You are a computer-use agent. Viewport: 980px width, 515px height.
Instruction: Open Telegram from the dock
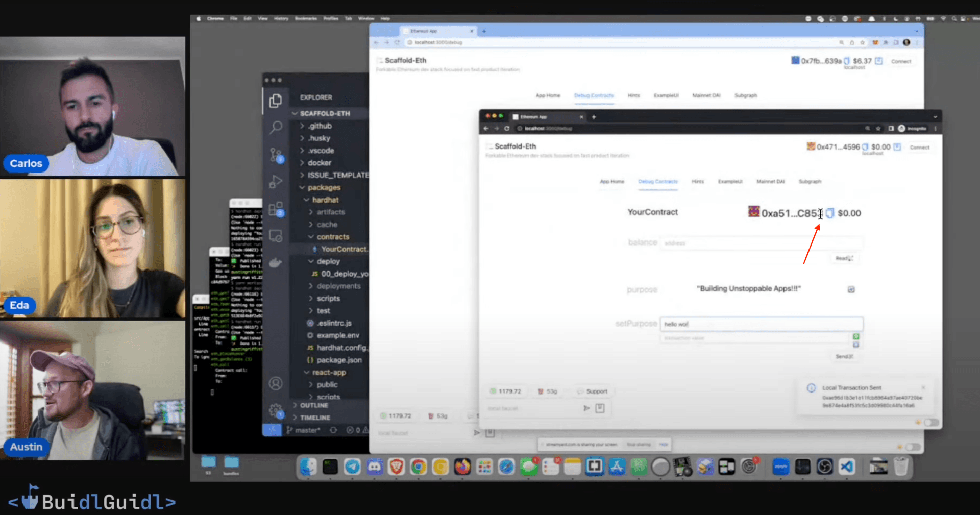352,467
